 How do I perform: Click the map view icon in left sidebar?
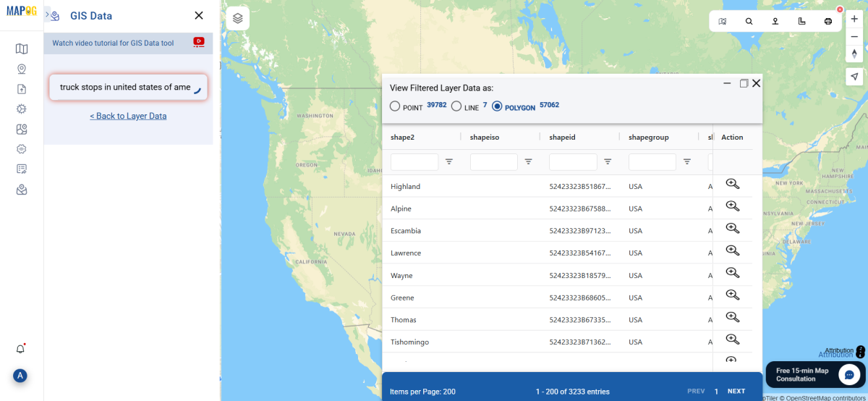[x=22, y=48]
